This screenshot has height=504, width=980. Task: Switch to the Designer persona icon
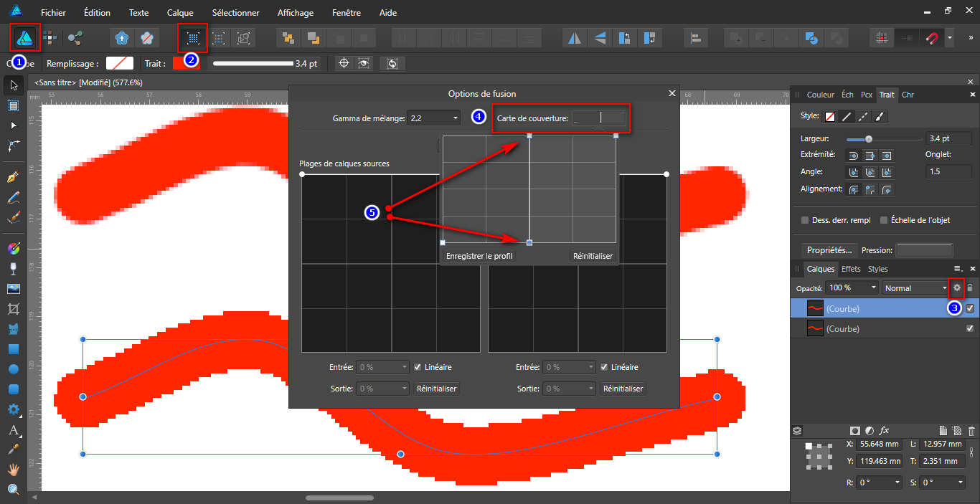[x=25, y=38]
